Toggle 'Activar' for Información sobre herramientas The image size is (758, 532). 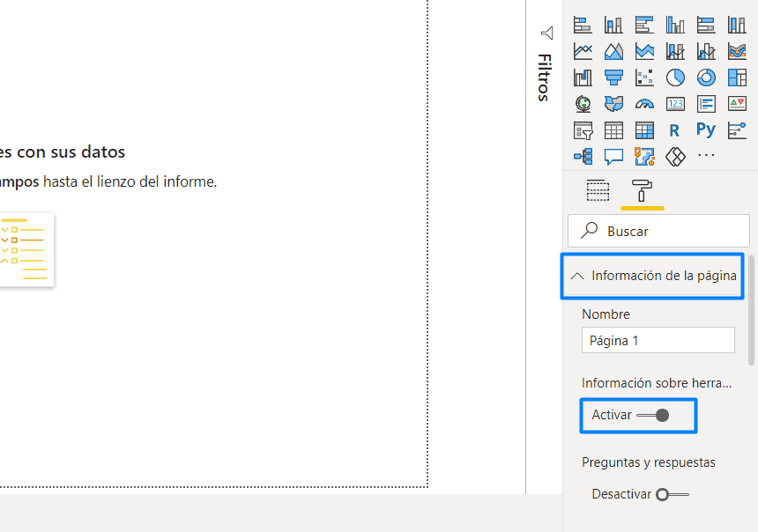(x=638, y=415)
